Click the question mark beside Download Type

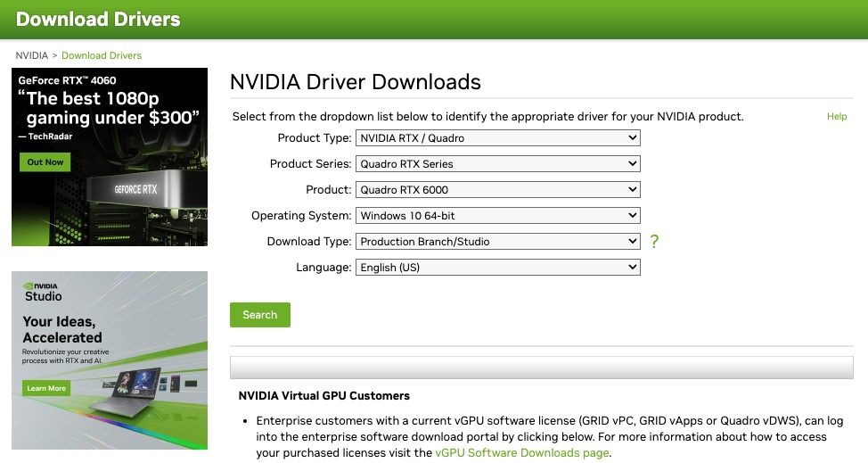click(654, 242)
